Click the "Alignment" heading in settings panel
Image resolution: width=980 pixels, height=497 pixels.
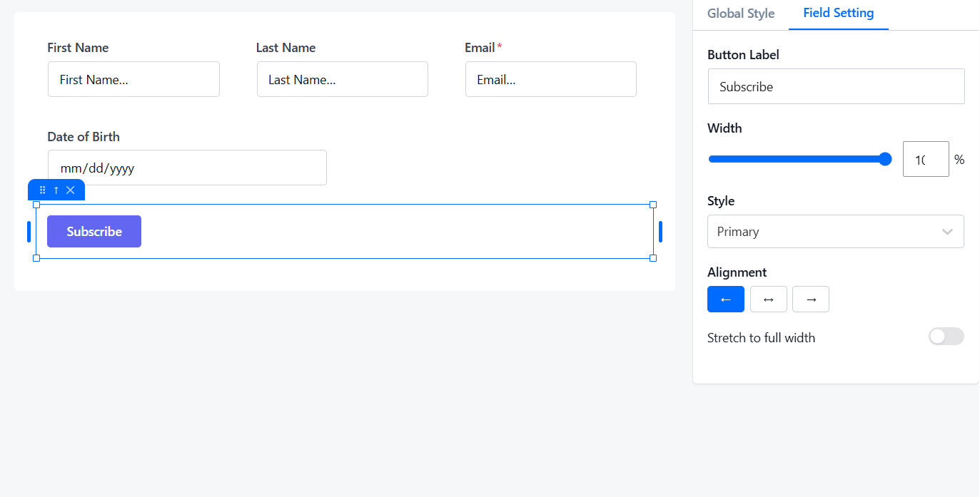tap(737, 272)
